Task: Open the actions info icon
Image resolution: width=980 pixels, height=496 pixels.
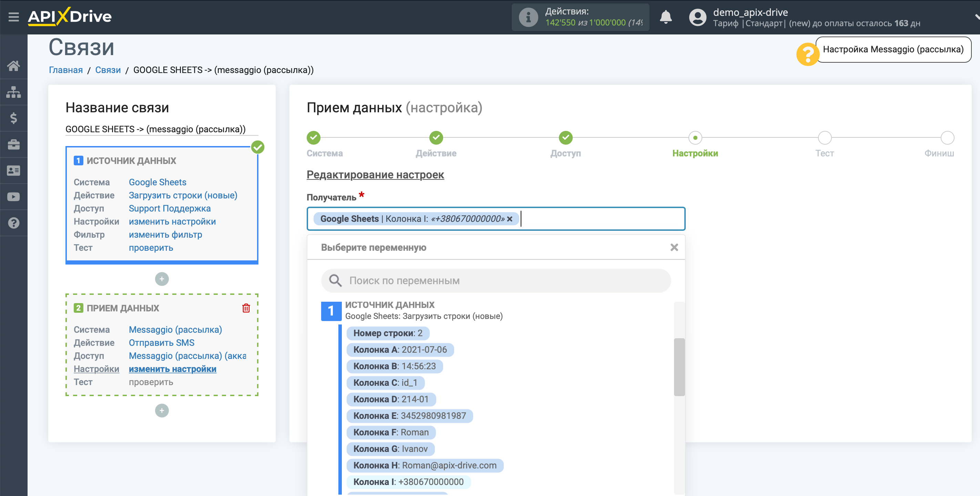Action: (529, 17)
